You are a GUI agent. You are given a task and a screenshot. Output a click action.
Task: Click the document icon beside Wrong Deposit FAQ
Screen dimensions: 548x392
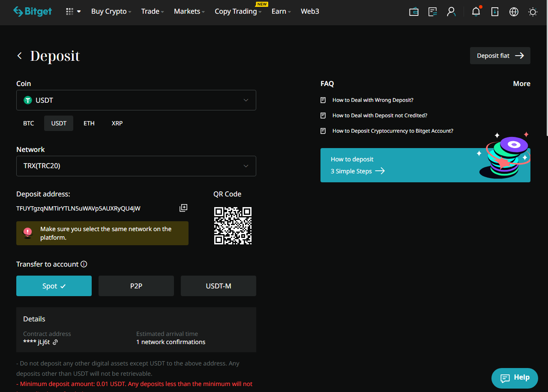coord(323,100)
